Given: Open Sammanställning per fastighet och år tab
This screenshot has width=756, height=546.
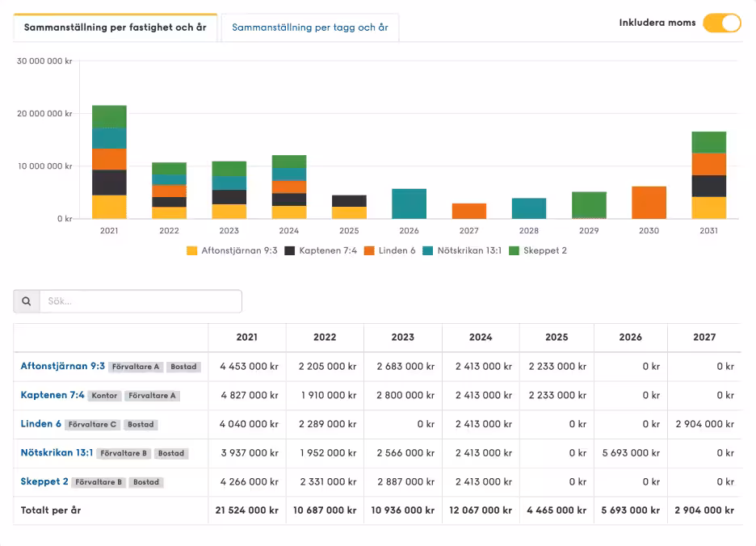Looking at the screenshot, I should [115, 27].
